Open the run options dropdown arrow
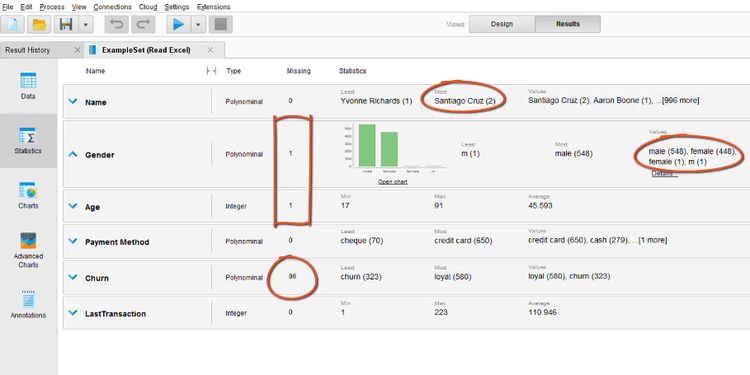 (199, 24)
